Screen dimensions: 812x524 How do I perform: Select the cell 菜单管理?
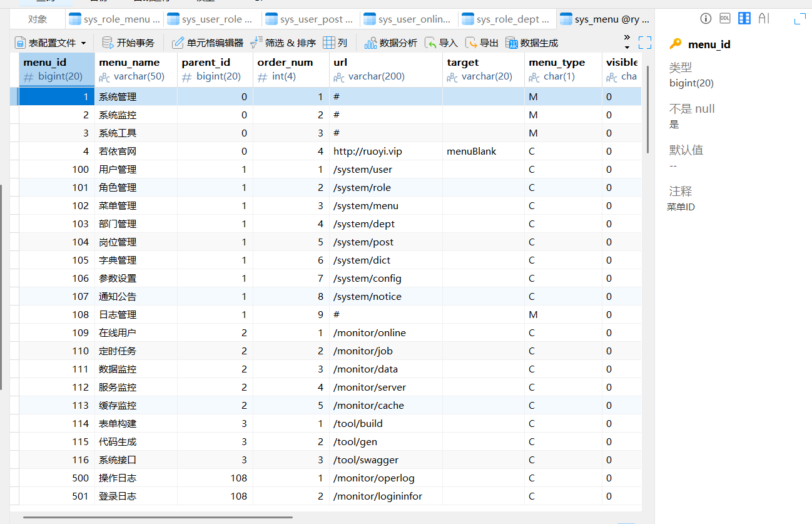[x=136, y=205]
